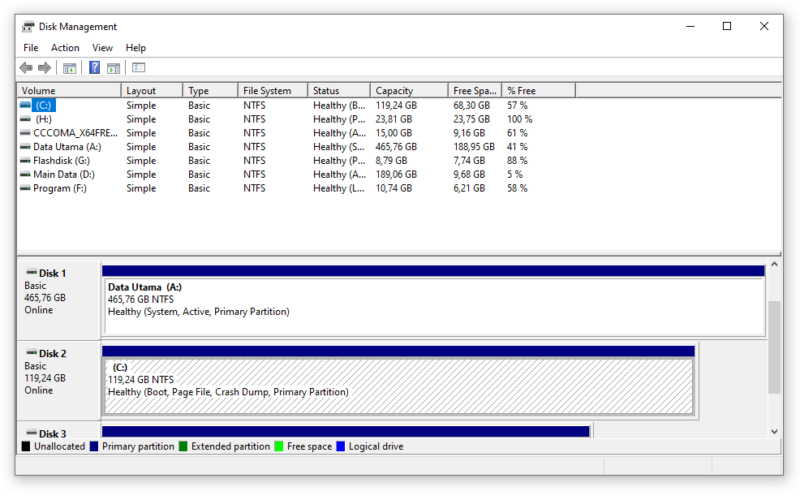Click the Extended partition legend swatch

[x=183, y=446]
